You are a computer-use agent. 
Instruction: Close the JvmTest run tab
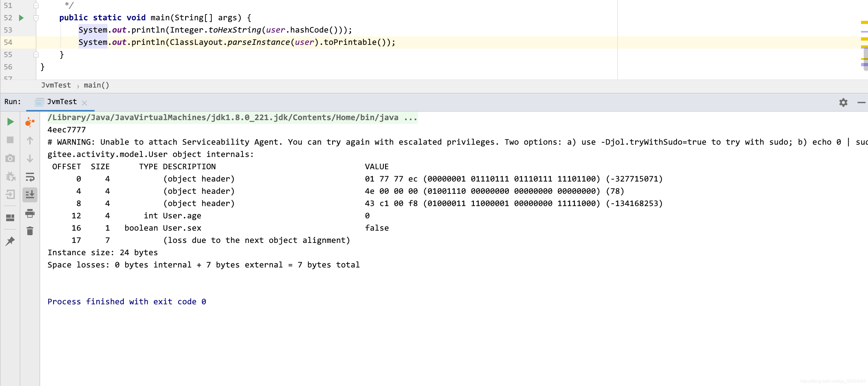pos(84,103)
